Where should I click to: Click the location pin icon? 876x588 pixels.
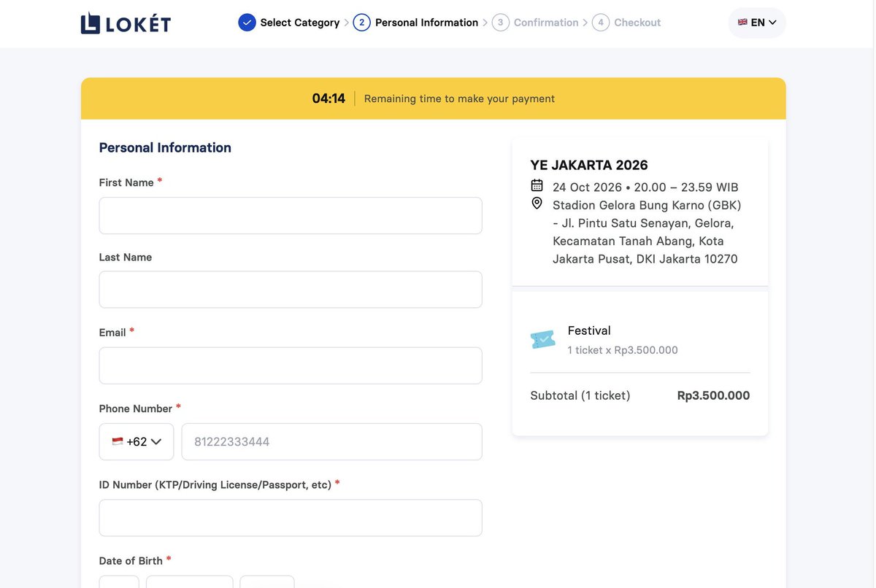(x=537, y=204)
